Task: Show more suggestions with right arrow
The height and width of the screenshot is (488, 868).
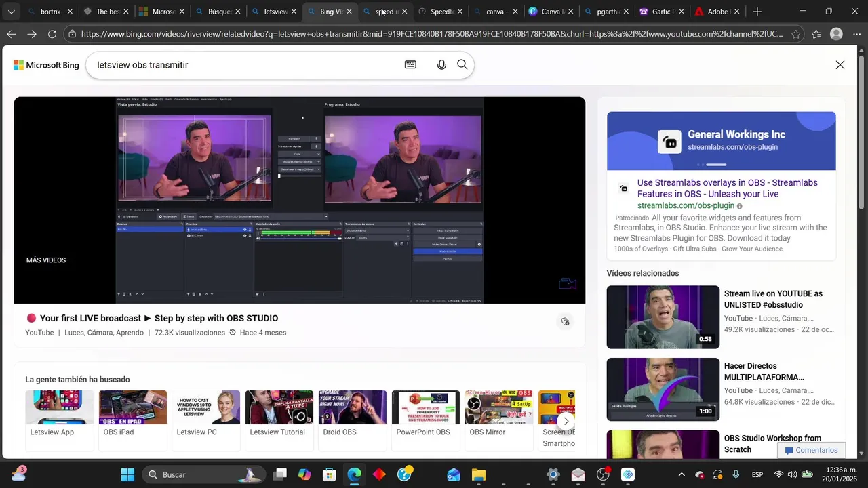Action: [566, 421]
